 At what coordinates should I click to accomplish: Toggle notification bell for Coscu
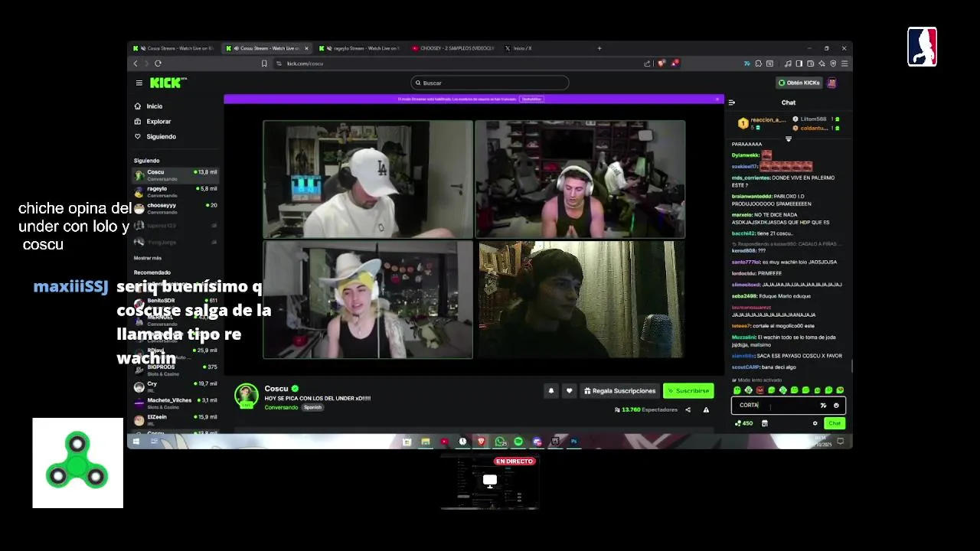pos(550,390)
